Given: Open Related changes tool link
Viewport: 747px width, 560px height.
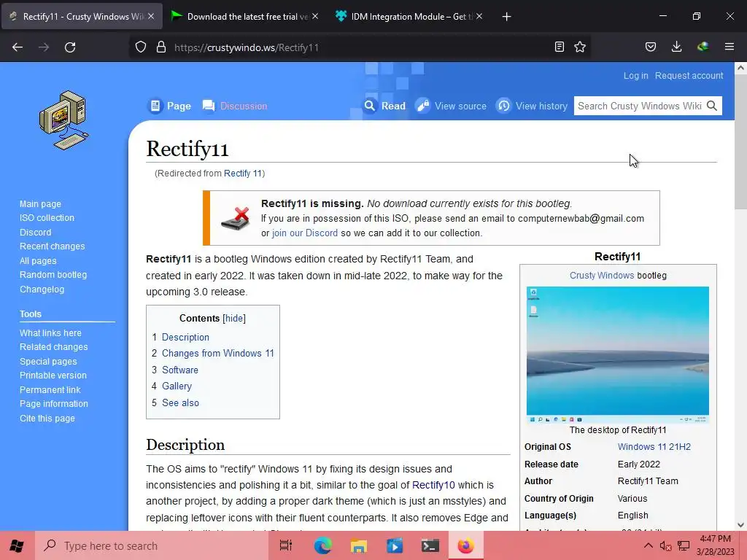Looking at the screenshot, I should click(54, 346).
